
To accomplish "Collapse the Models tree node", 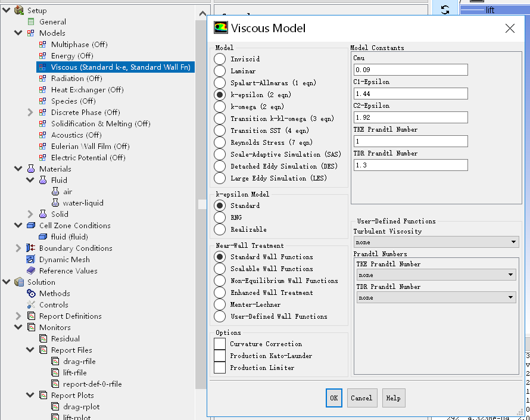I will (x=18, y=33).
